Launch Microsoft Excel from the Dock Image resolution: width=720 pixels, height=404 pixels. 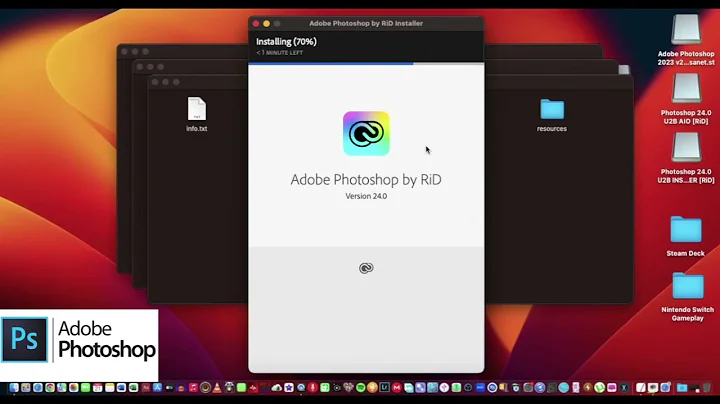[133, 388]
